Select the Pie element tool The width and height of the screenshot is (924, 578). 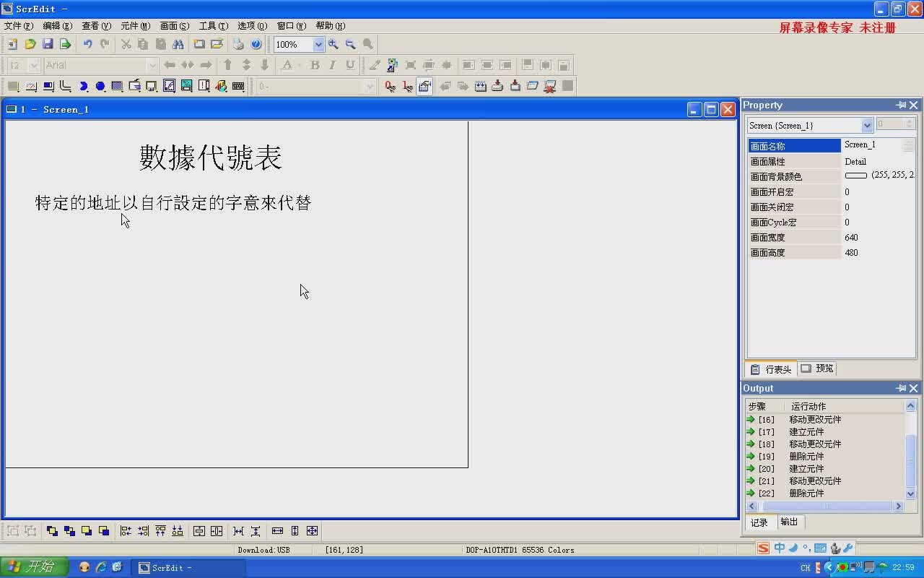tap(83, 86)
